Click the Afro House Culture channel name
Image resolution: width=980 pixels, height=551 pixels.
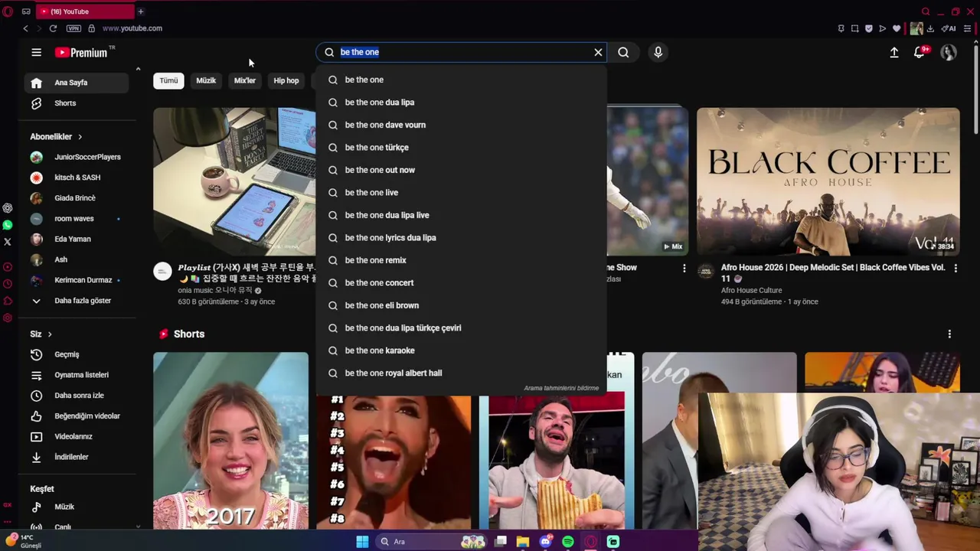coord(751,291)
